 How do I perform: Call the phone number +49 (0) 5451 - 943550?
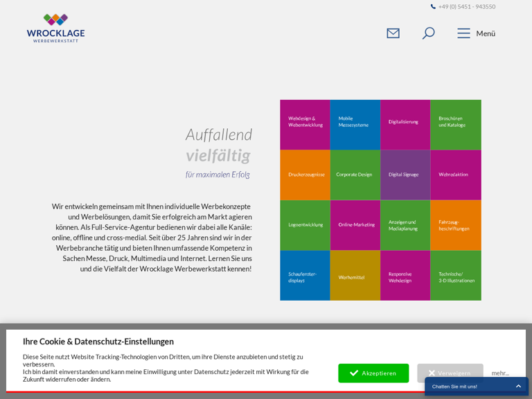(x=466, y=7)
